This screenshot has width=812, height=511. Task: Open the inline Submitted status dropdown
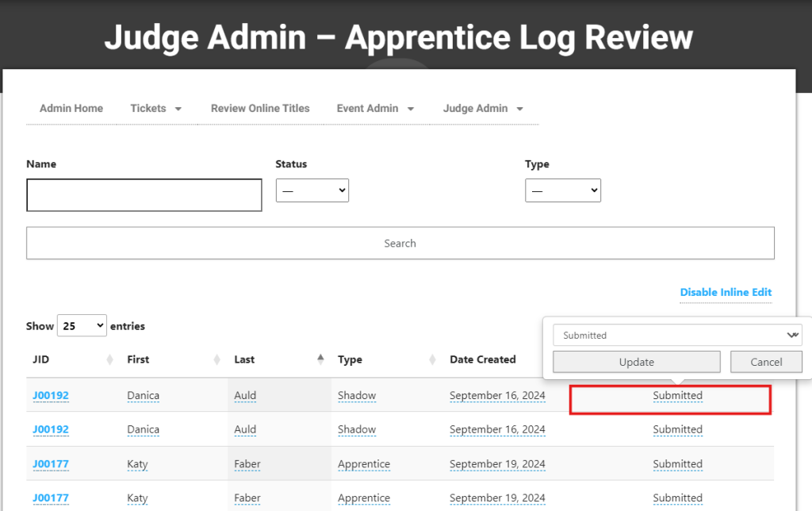(676, 335)
